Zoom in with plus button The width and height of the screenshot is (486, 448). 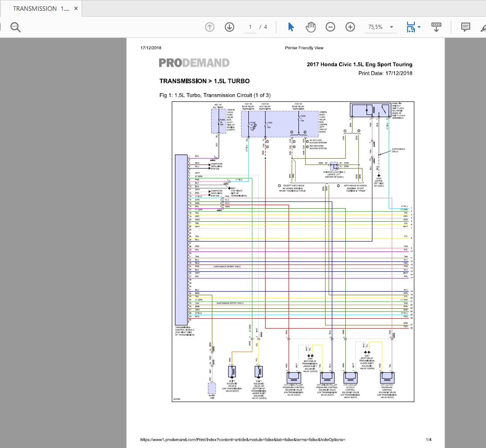350,27
